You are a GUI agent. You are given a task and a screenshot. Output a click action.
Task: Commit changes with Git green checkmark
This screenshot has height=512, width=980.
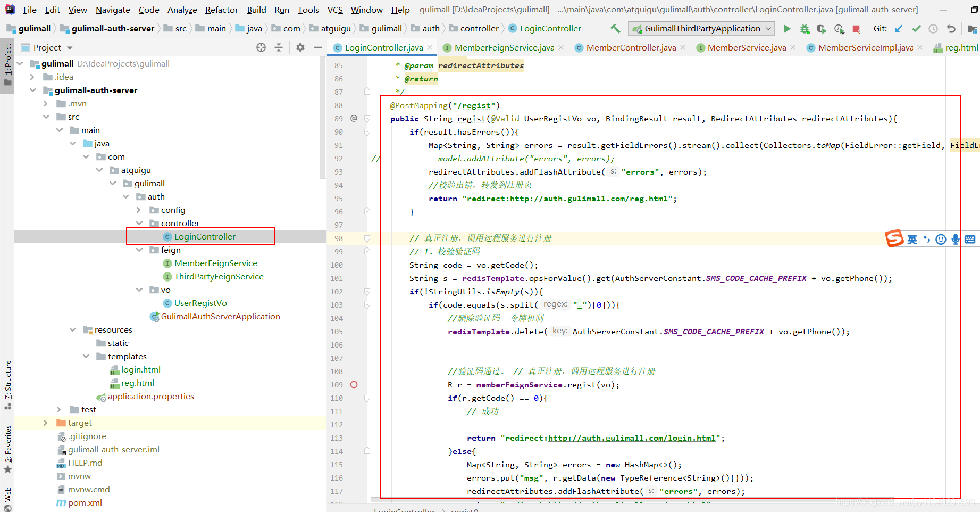(x=916, y=29)
